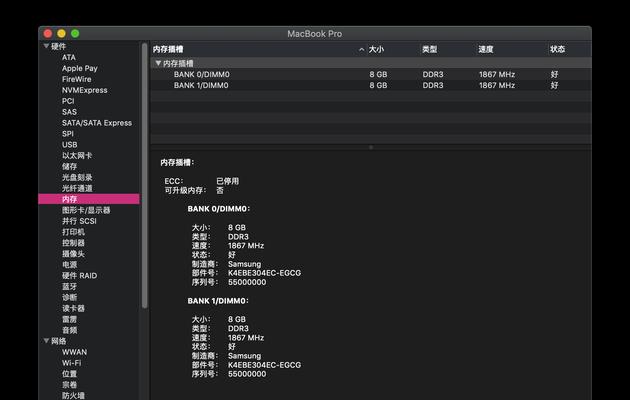Open Apple Pay in the sidebar

pyautogui.click(x=80, y=68)
